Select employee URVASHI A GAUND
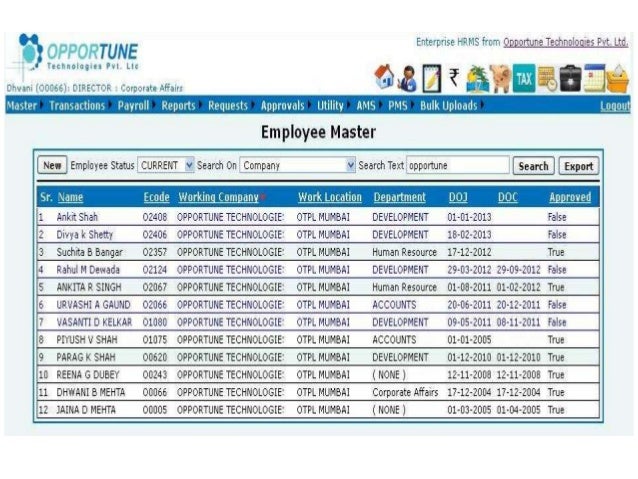The width and height of the screenshot is (638, 479). 94,305
